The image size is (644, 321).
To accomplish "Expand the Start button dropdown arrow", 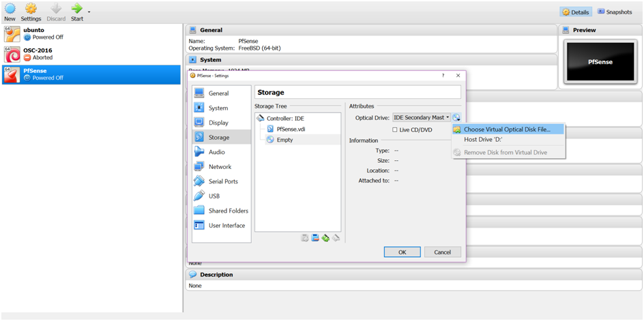I will 89,12.
